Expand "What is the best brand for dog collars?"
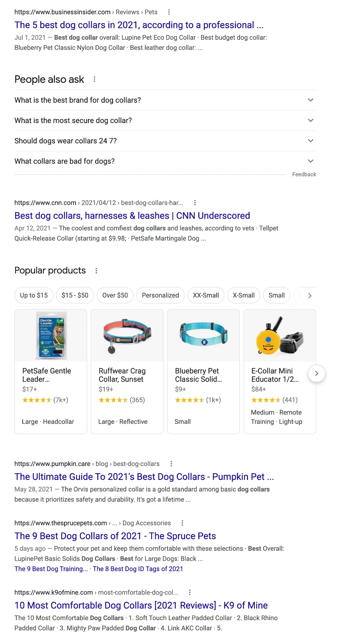The image size is (338, 644). tap(311, 100)
